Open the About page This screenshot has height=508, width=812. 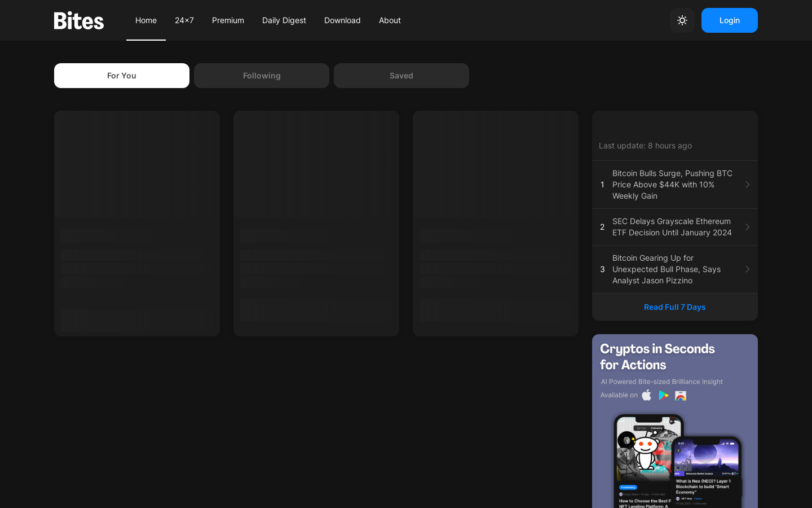tap(390, 20)
